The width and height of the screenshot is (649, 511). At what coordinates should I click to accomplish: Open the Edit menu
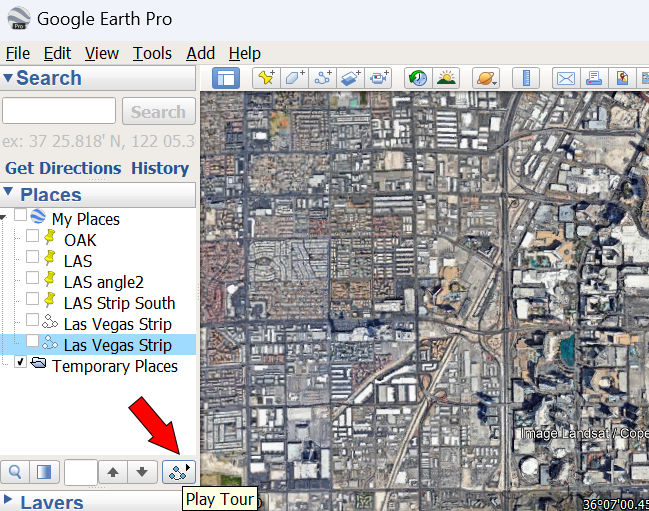point(58,53)
